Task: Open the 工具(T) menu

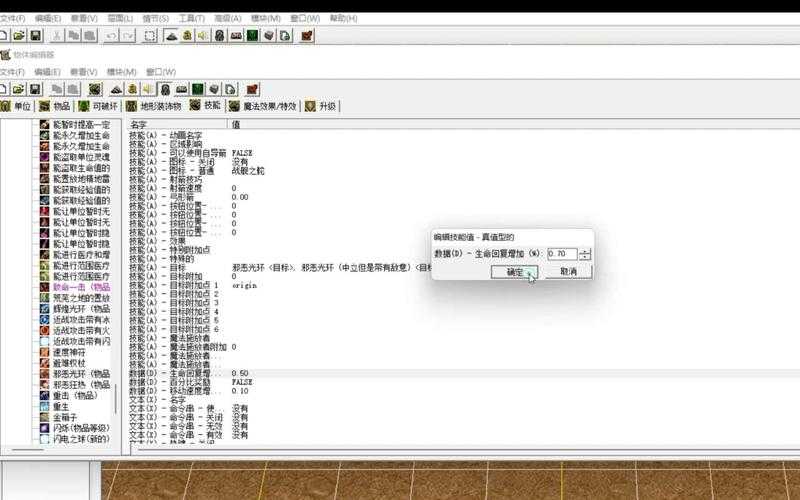Action: click(x=192, y=18)
